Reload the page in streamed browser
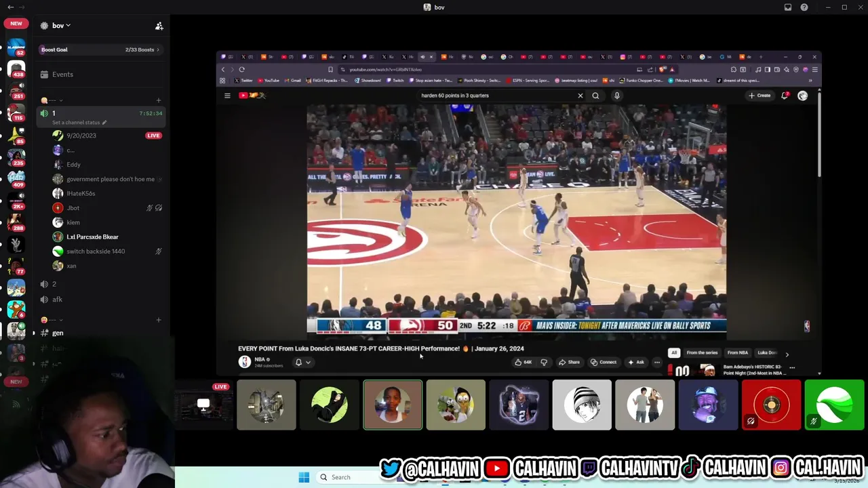 tap(241, 69)
